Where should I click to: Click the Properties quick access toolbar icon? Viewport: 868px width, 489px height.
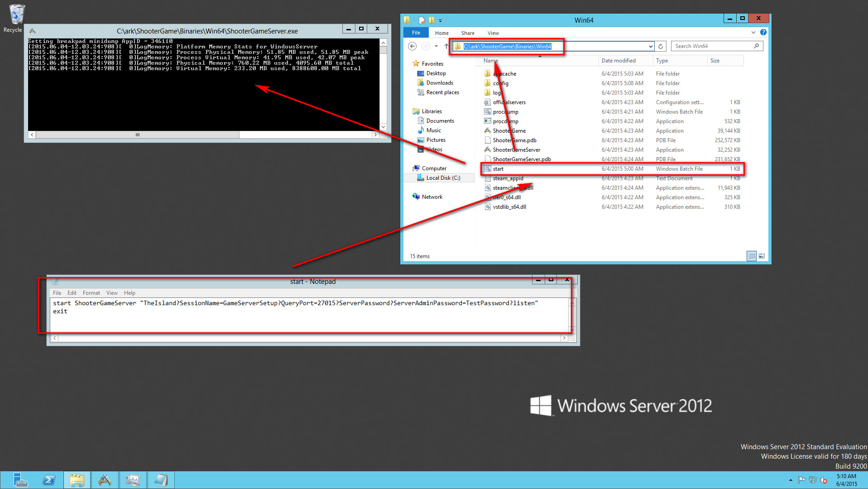point(422,20)
